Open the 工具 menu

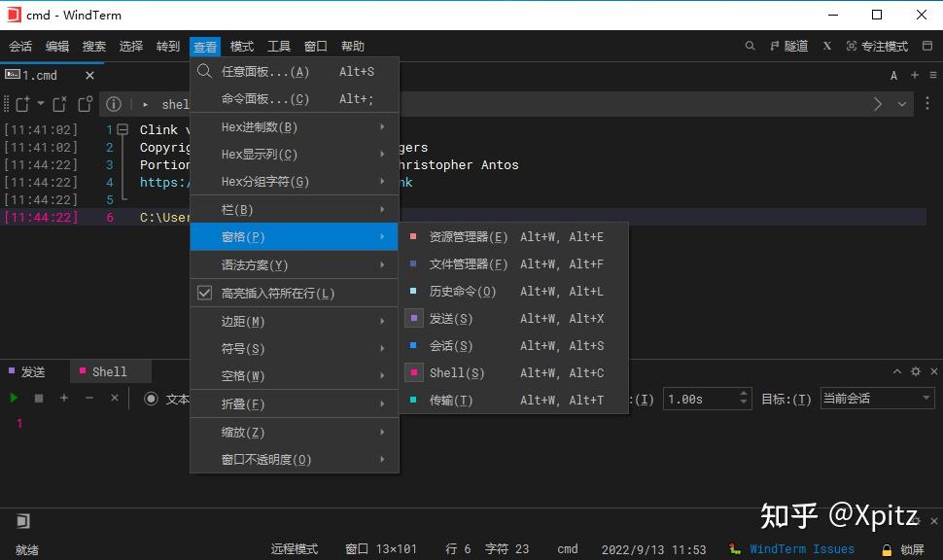pyautogui.click(x=279, y=46)
